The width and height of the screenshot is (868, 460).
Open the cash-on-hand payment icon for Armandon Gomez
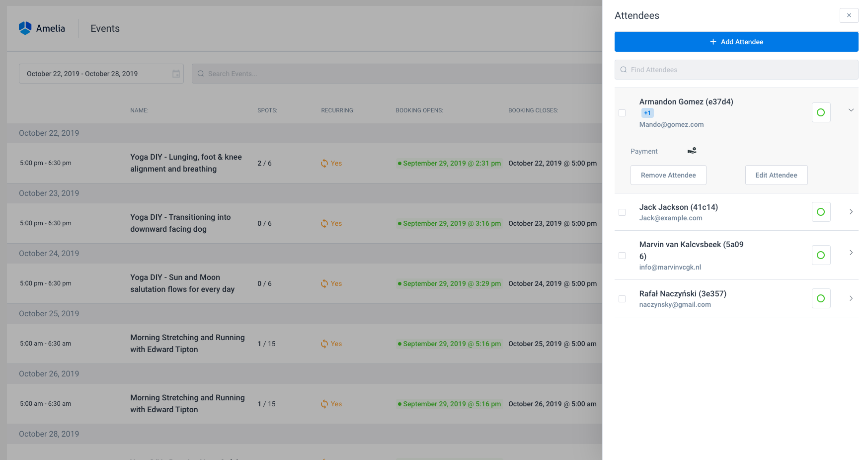[x=692, y=151]
